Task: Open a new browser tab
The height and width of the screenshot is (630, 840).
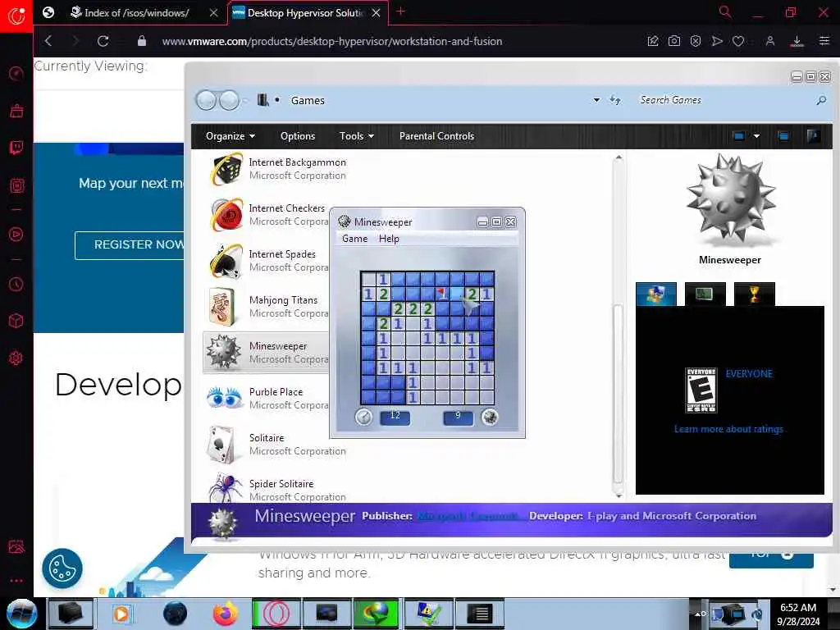Action: pyautogui.click(x=400, y=11)
